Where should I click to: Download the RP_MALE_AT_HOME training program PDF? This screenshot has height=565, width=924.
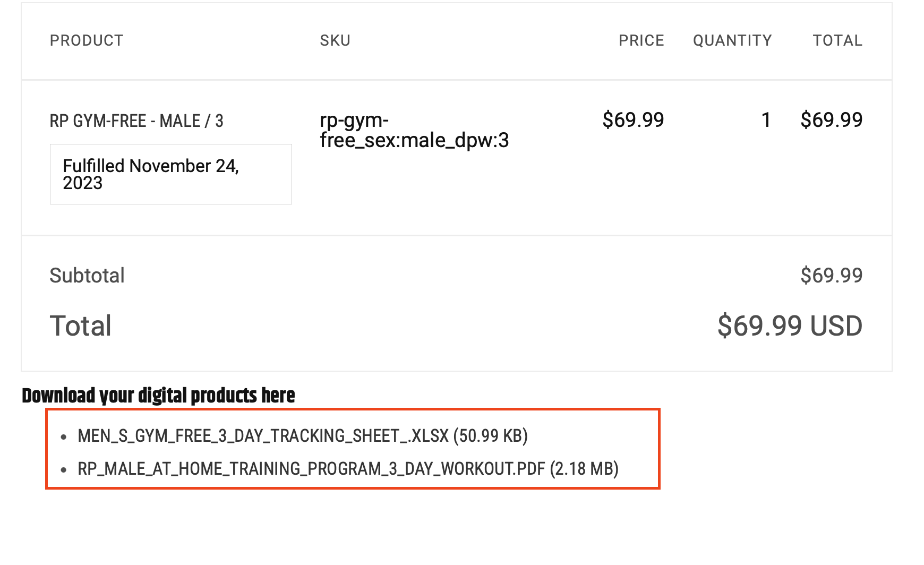pyautogui.click(x=348, y=469)
